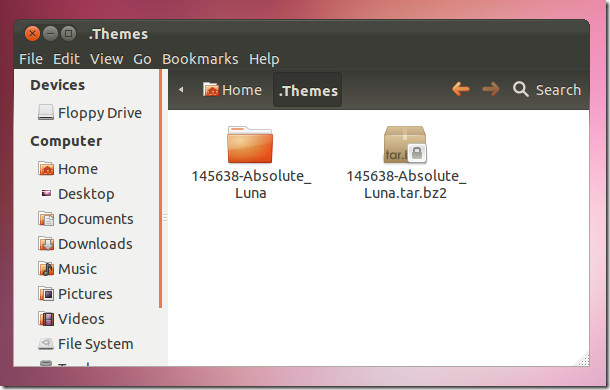Select Floppy Drive label in sidebar
The width and height of the screenshot is (610, 390).
click(x=100, y=113)
